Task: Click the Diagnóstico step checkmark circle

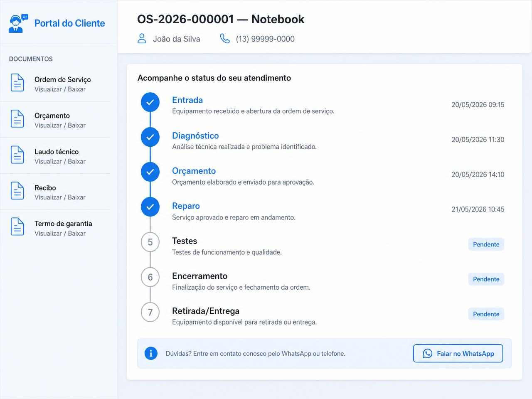Action: pos(150,137)
